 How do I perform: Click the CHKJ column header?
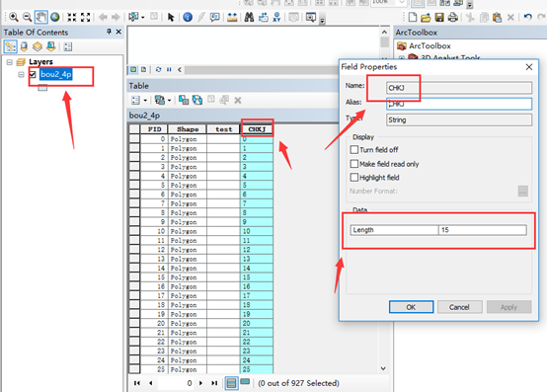pos(257,129)
